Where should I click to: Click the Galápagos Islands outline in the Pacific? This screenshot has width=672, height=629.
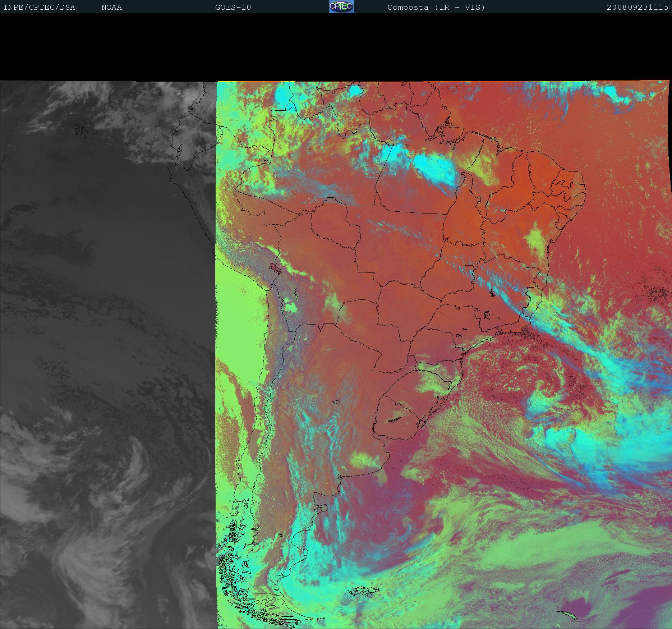click(x=82, y=130)
